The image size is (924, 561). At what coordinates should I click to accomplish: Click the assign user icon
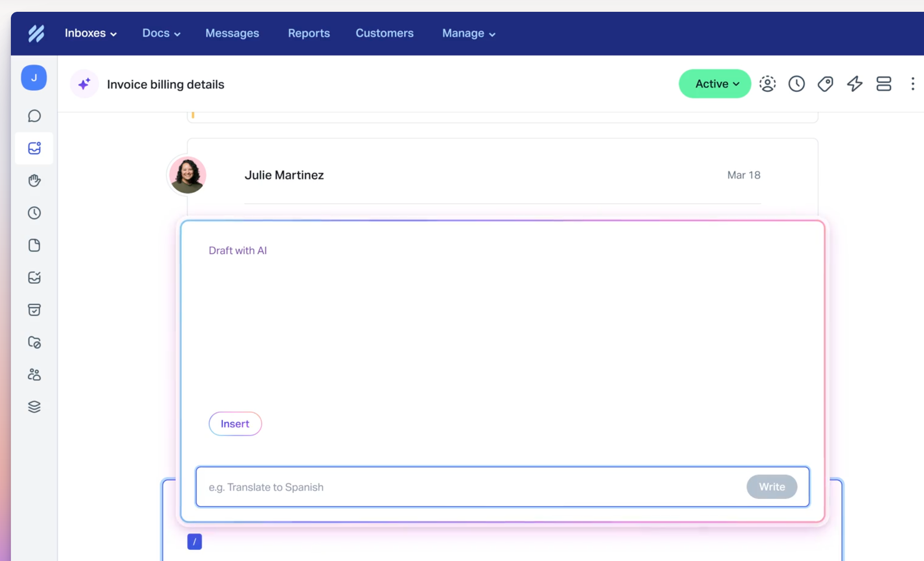768,84
